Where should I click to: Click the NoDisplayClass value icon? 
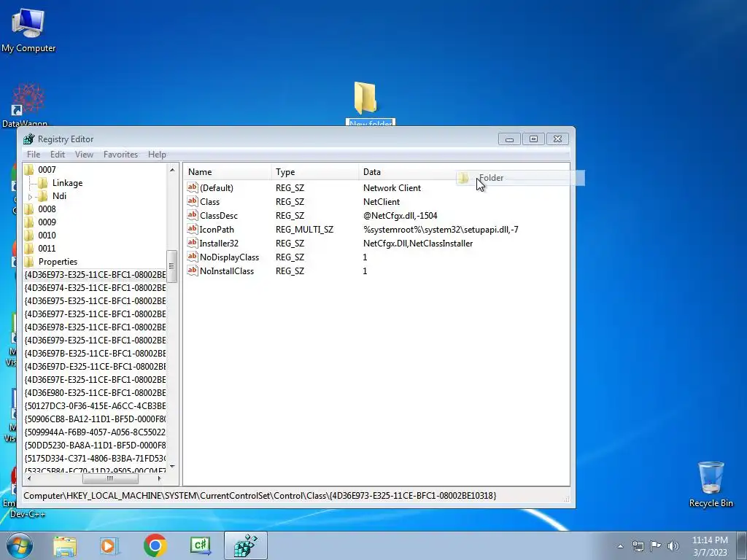pyautogui.click(x=193, y=256)
